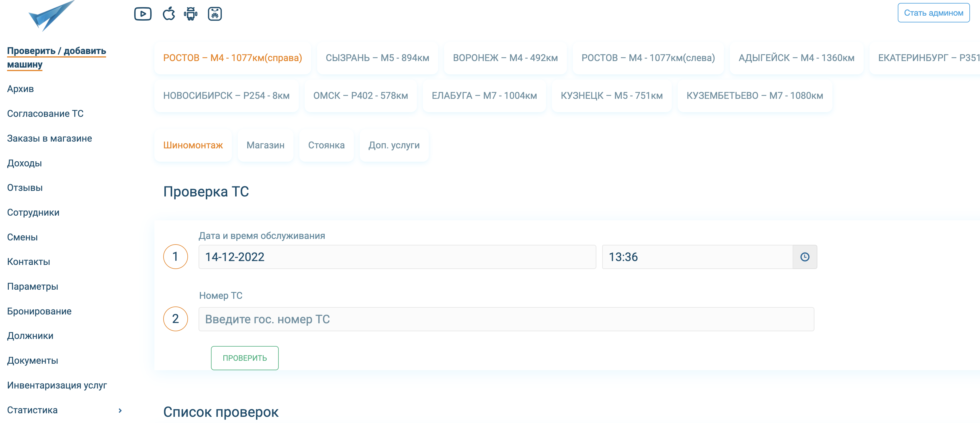Open the Доп. услуги tab
Screen dimensions: 980x423
(394, 145)
